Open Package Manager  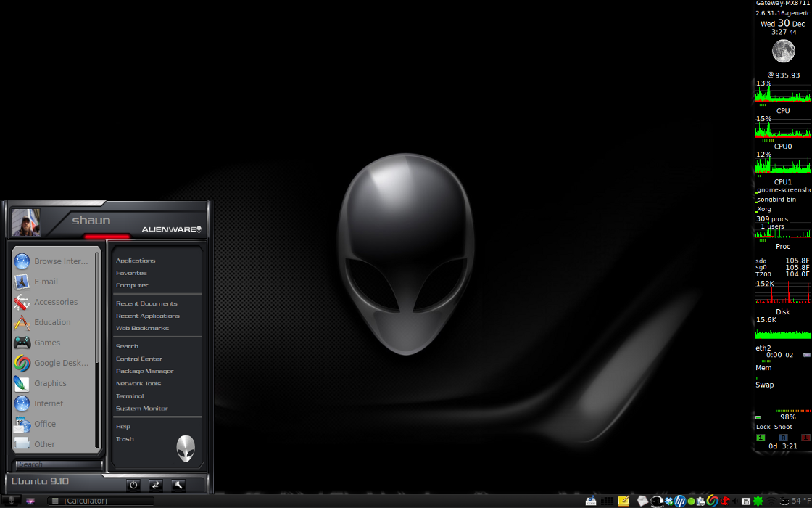point(145,371)
